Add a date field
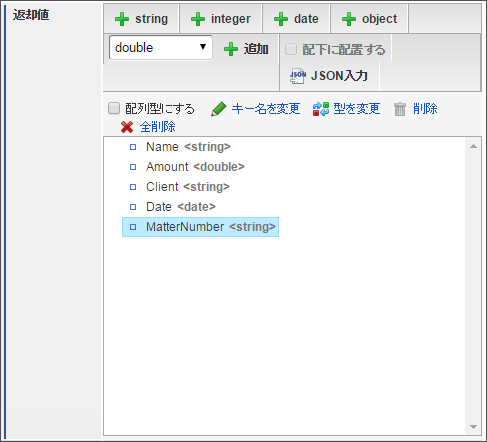Screen dimensions: 487x442 (296, 19)
